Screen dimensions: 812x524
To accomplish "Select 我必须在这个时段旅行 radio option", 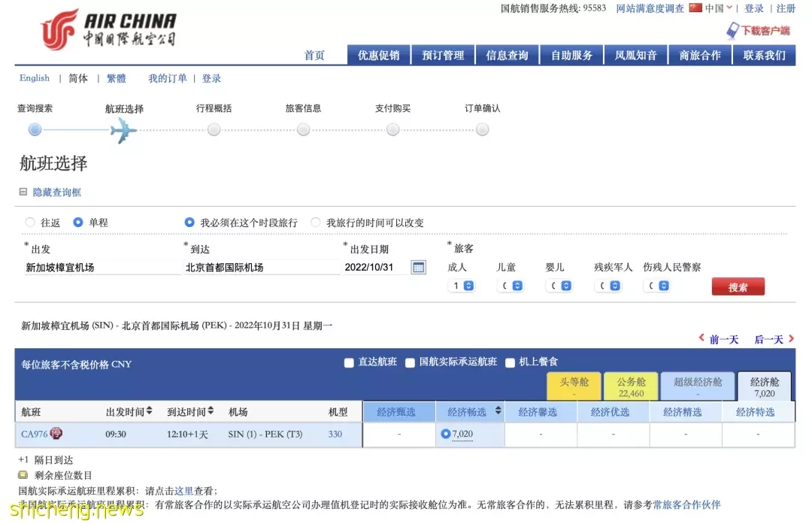I will (x=189, y=222).
